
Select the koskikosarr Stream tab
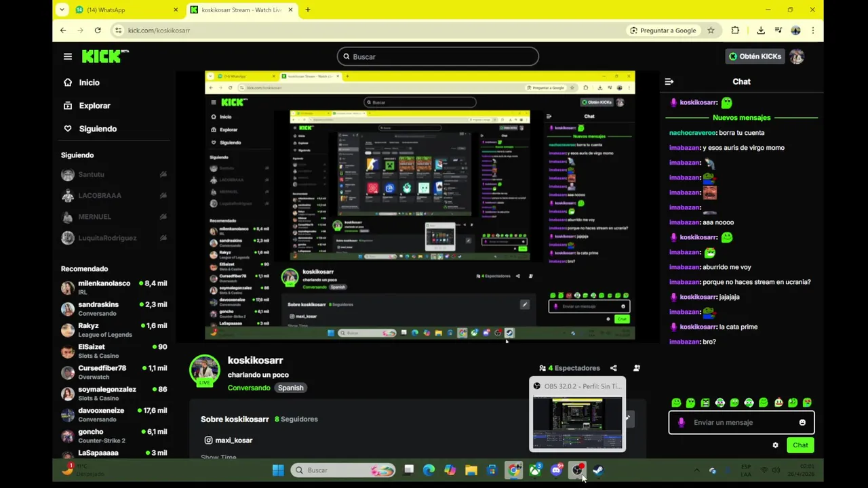click(242, 10)
